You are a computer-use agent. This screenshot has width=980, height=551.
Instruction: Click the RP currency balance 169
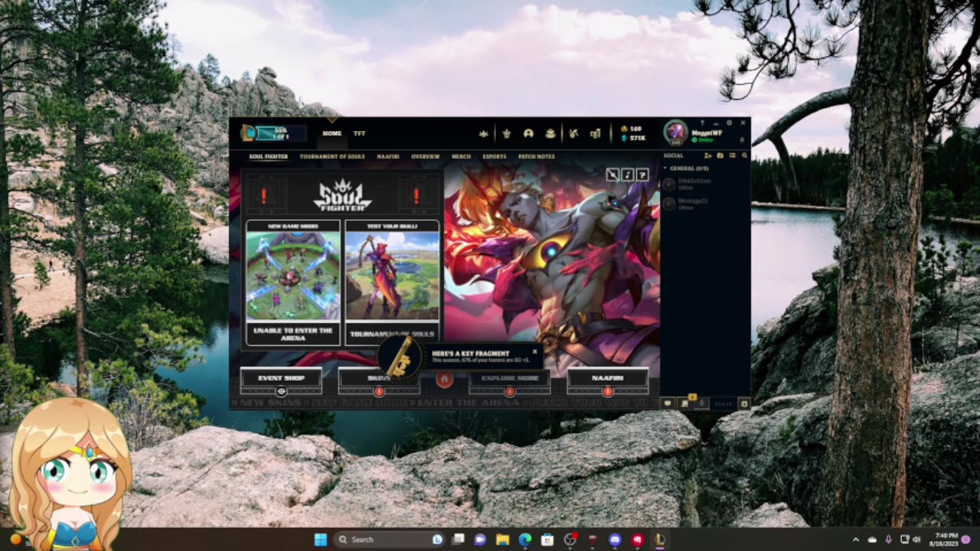[x=631, y=129]
